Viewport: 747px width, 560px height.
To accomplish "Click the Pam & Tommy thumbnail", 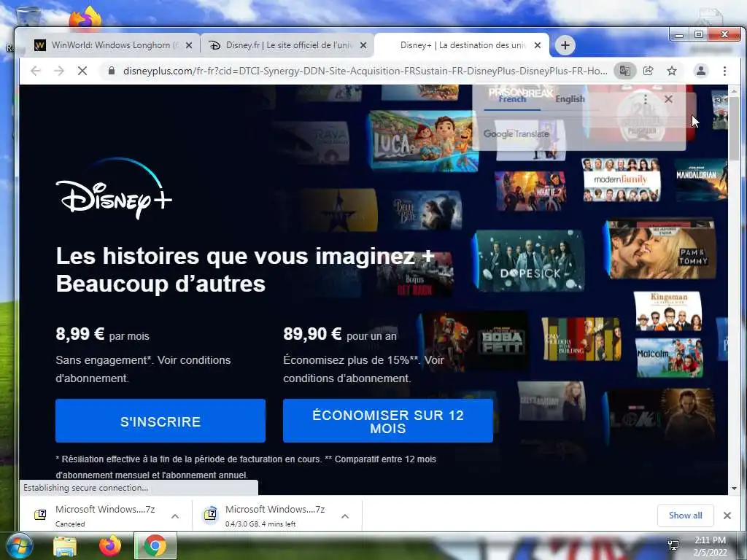I will (661, 249).
